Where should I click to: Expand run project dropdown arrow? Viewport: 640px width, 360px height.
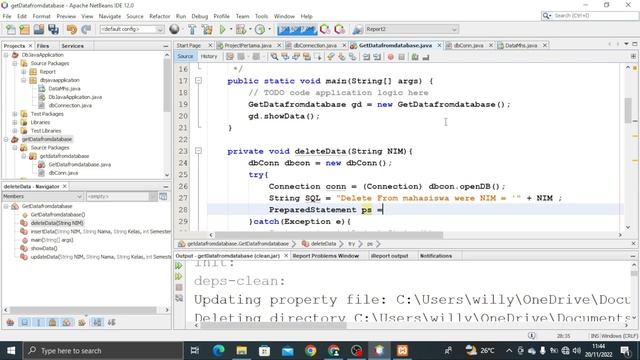pos(231,29)
